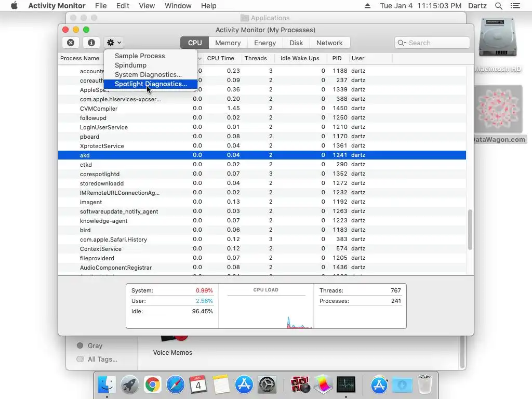Click the Search field in Activity Monitor
The width and height of the screenshot is (532, 399).
pos(432,43)
